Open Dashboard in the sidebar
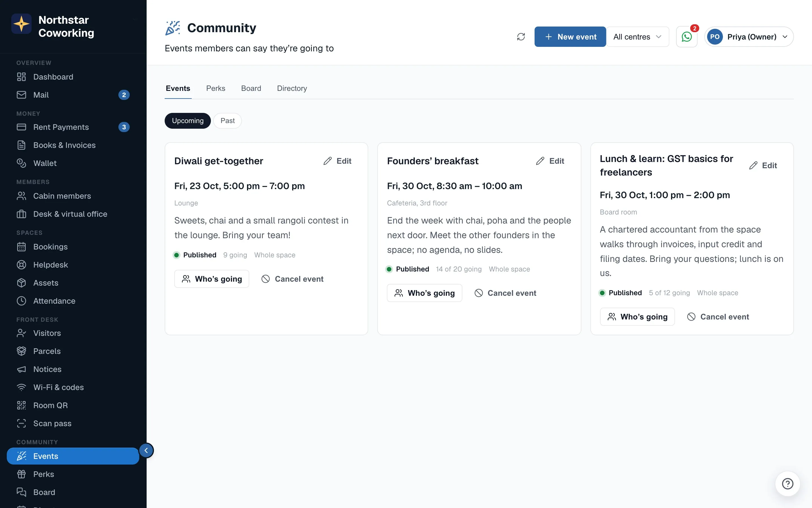The image size is (812, 508). pyautogui.click(x=73, y=76)
